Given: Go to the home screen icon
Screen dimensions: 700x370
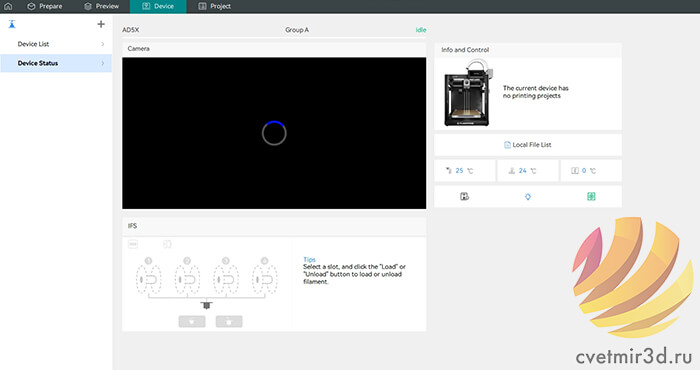Looking at the screenshot, I should [x=8, y=6].
